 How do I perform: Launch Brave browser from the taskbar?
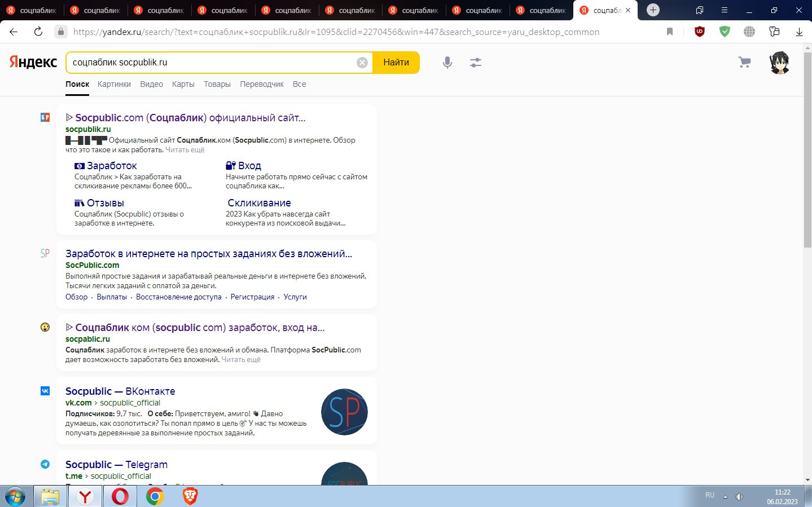pos(190,497)
